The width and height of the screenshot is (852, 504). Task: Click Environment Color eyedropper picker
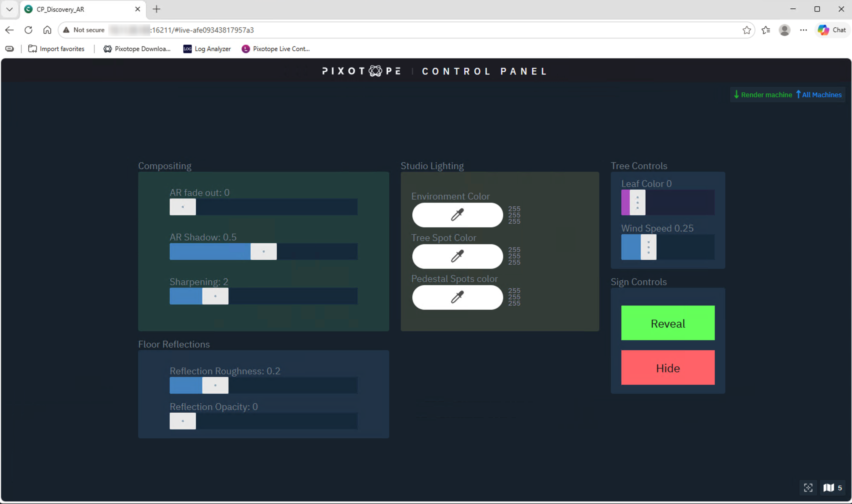tap(457, 215)
